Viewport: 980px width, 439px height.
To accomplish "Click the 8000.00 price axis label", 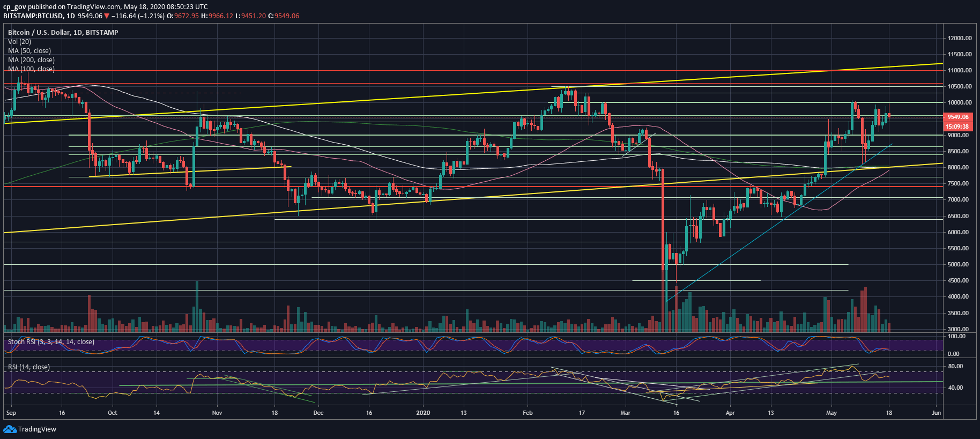I will [958, 167].
